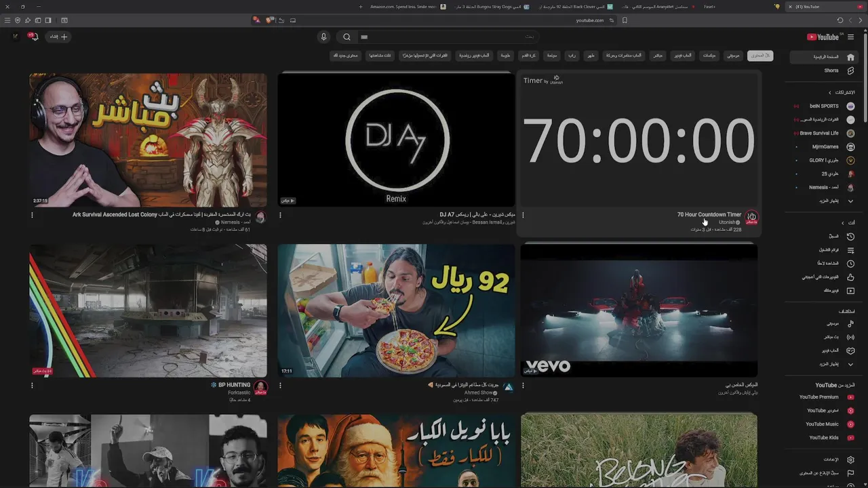Viewport: 868px width, 488px height.
Task: Open Liked videos in the sidebar
Action: [825, 277]
